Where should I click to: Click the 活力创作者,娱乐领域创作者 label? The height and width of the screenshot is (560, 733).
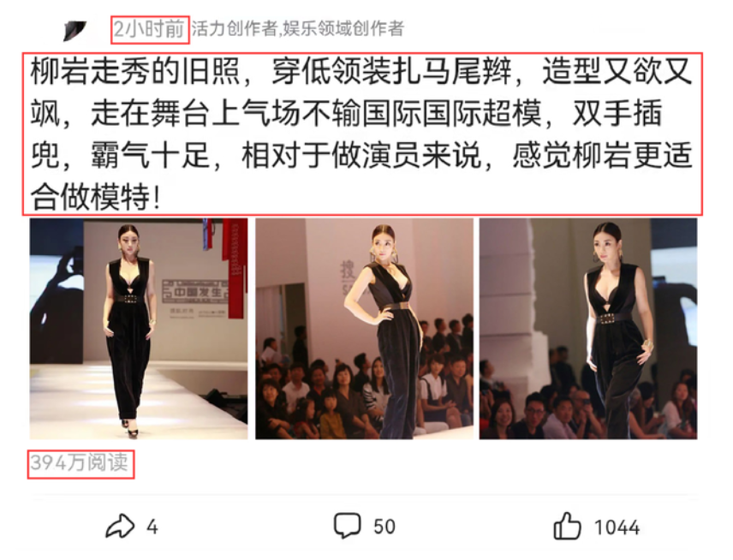coord(297,29)
